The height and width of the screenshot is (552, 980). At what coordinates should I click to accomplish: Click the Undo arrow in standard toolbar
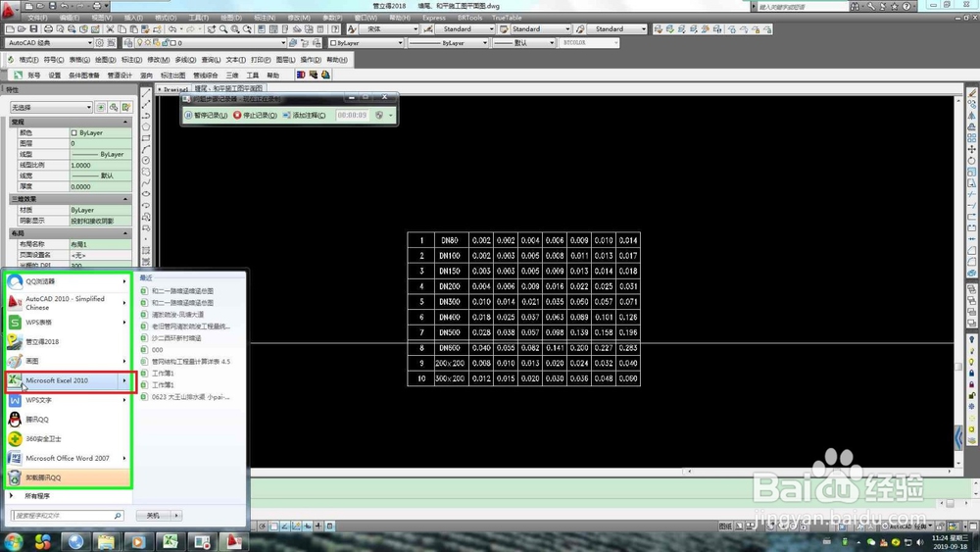click(171, 28)
